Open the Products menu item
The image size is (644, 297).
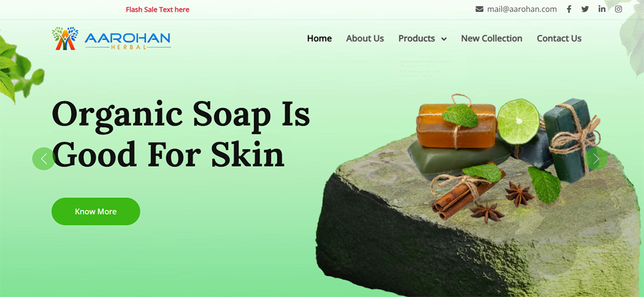[x=417, y=39]
